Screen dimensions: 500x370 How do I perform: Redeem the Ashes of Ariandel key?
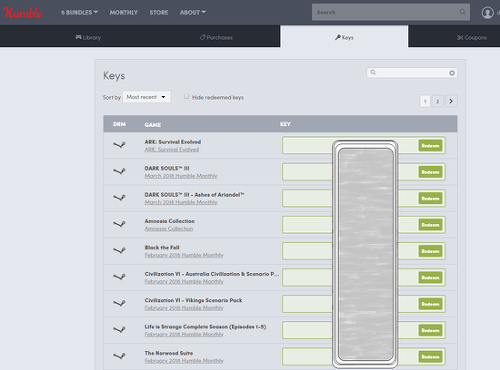pyautogui.click(x=430, y=198)
